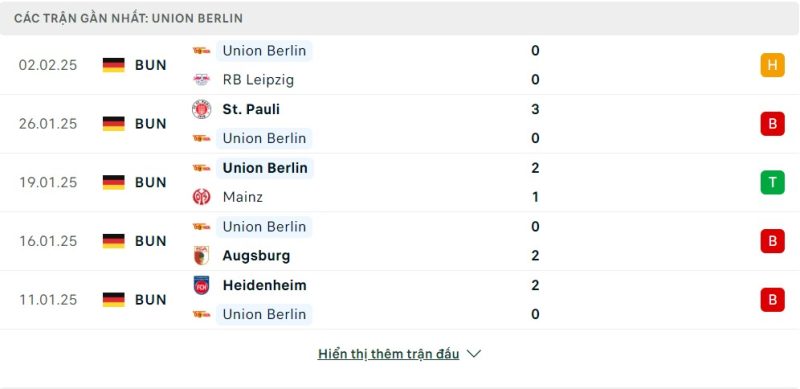Viewport: 800px width, 389px height.
Task: Click the St. Pauli club crest
Action: (x=202, y=109)
